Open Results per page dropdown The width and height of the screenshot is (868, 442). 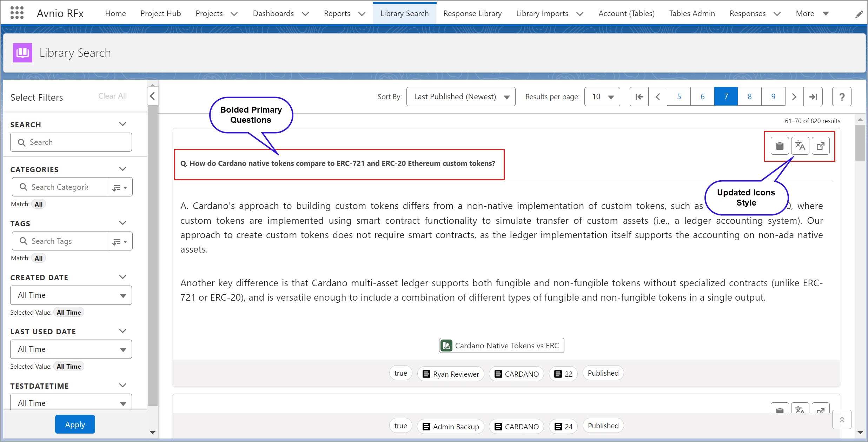coord(602,97)
